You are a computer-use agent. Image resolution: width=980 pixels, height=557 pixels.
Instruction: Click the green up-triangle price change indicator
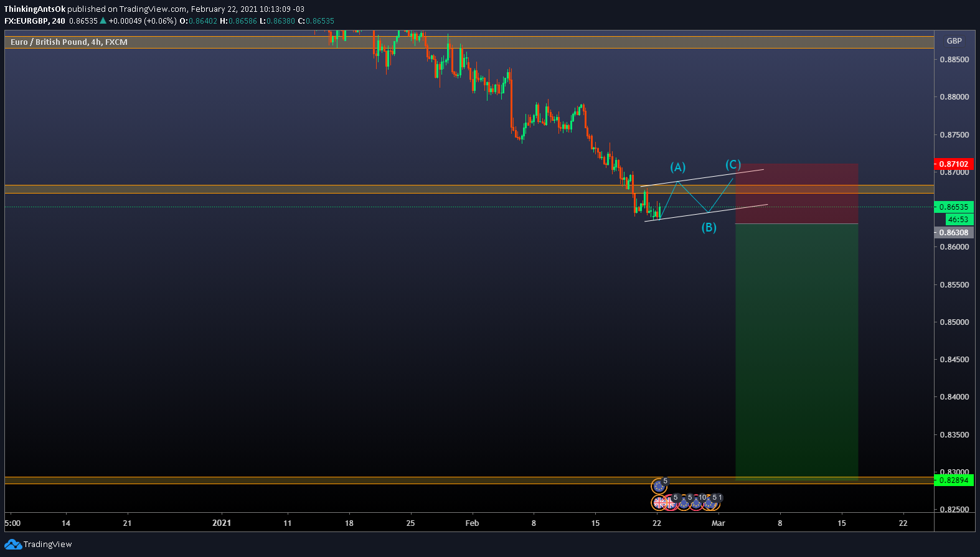point(103,21)
